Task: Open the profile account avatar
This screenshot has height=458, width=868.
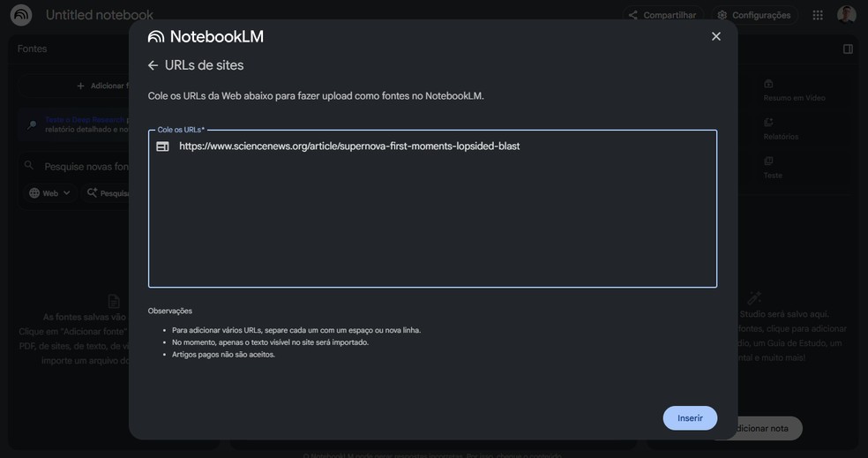Action: click(847, 15)
